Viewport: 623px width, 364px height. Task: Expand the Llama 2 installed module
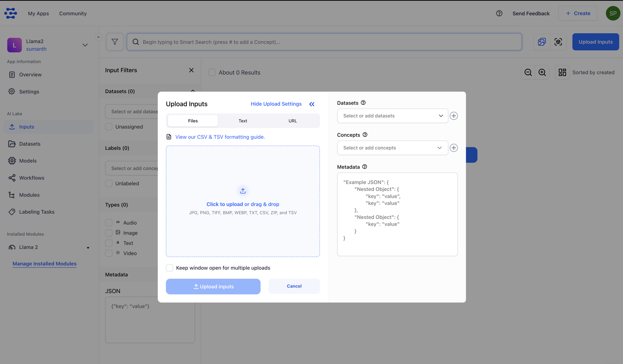point(88,247)
